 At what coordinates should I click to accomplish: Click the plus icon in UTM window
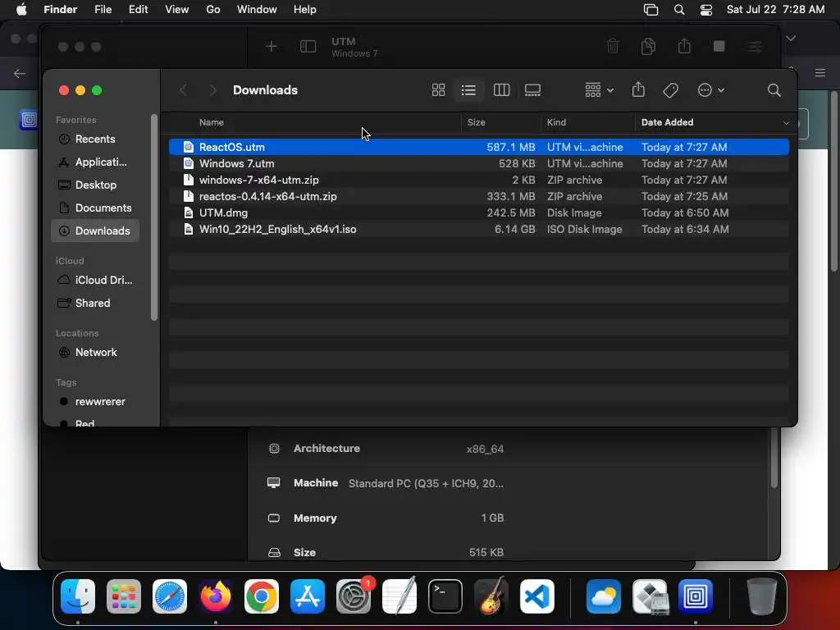point(271,47)
